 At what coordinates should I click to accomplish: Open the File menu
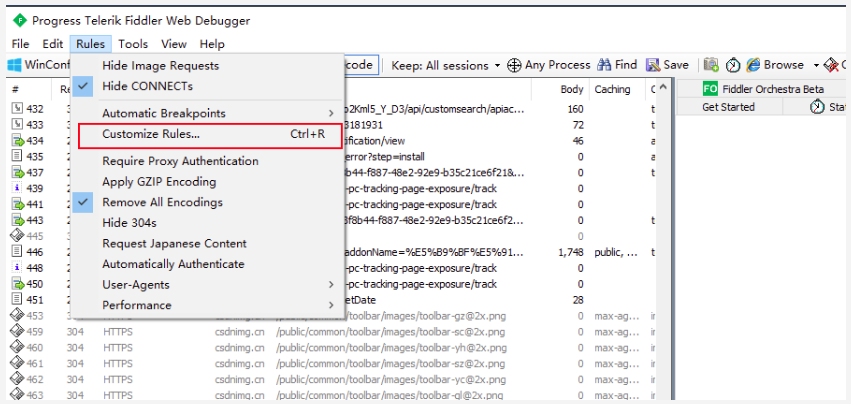(x=21, y=44)
